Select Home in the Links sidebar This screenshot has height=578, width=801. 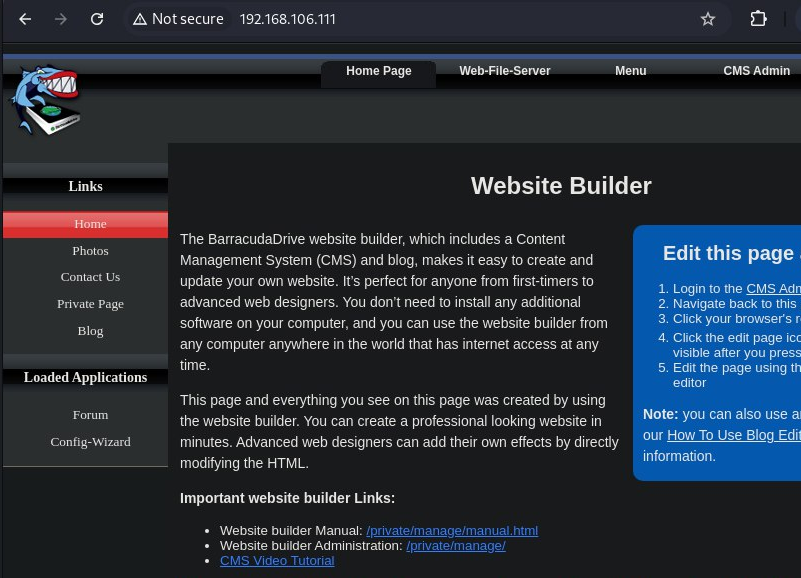tap(85, 224)
